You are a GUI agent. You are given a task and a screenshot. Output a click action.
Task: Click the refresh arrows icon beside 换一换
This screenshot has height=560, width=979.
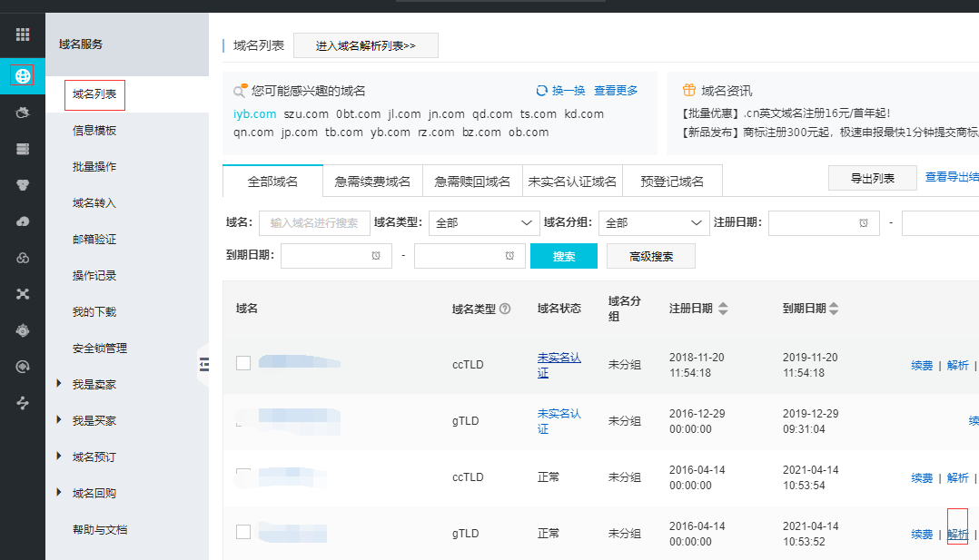[542, 91]
